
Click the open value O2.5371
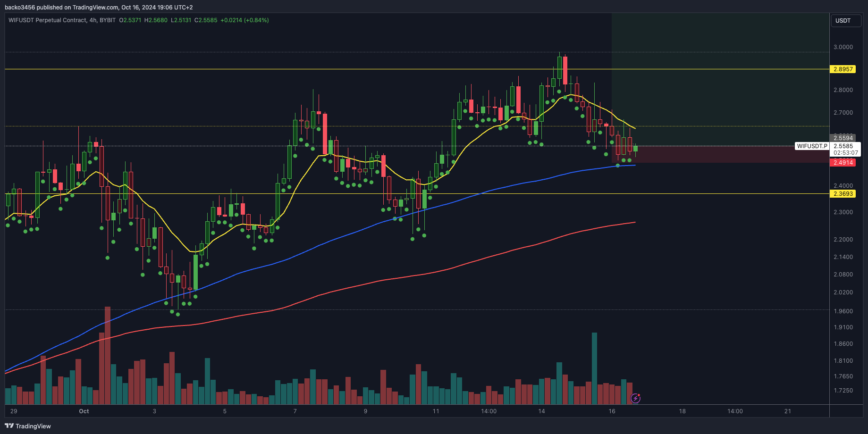click(x=130, y=20)
